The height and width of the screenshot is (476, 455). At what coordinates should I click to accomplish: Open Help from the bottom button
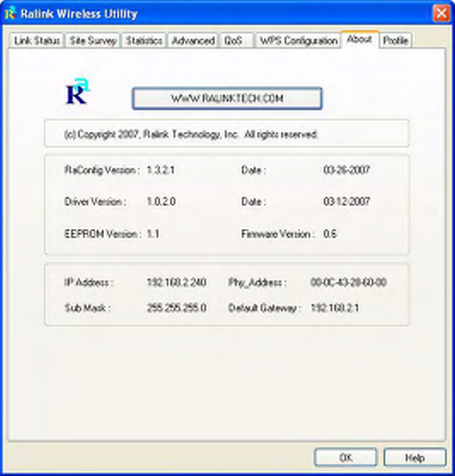[x=414, y=457]
